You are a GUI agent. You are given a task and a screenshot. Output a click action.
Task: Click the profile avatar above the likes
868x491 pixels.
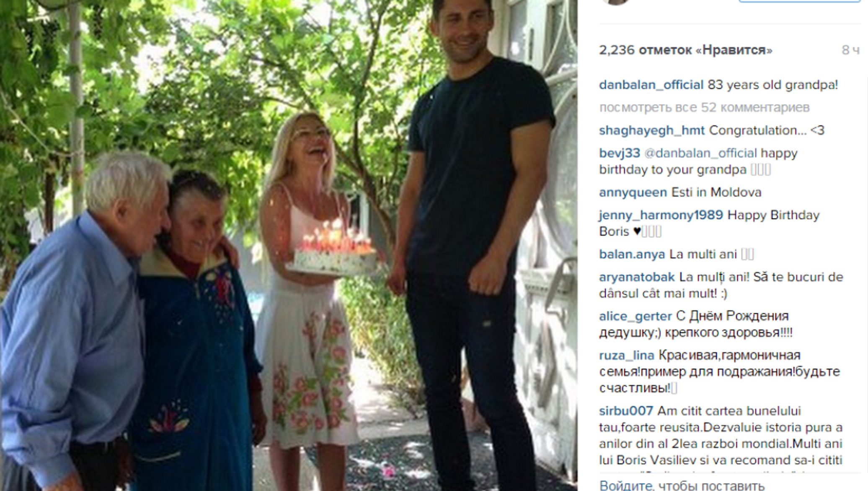[x=615, y=2]
